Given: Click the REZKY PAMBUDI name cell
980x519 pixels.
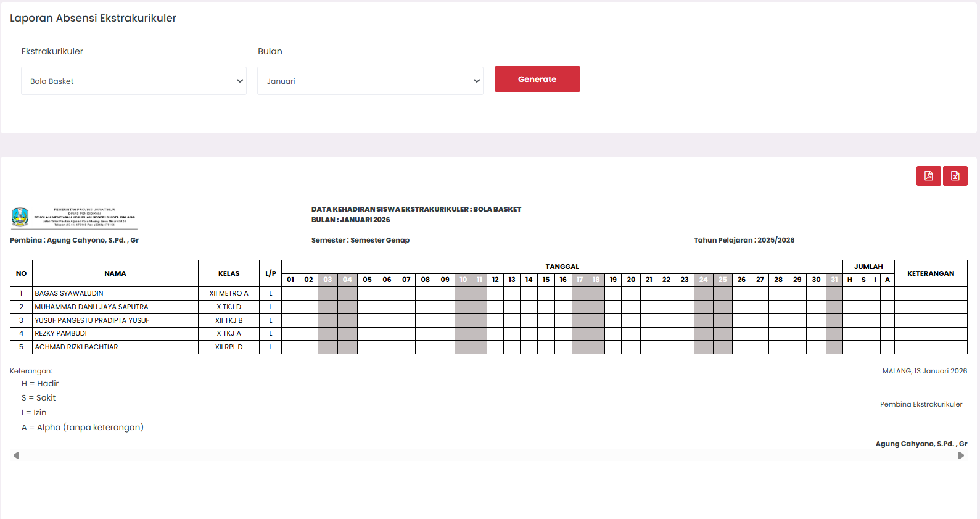Looking at the screenshot, I should tap(60, 333).
